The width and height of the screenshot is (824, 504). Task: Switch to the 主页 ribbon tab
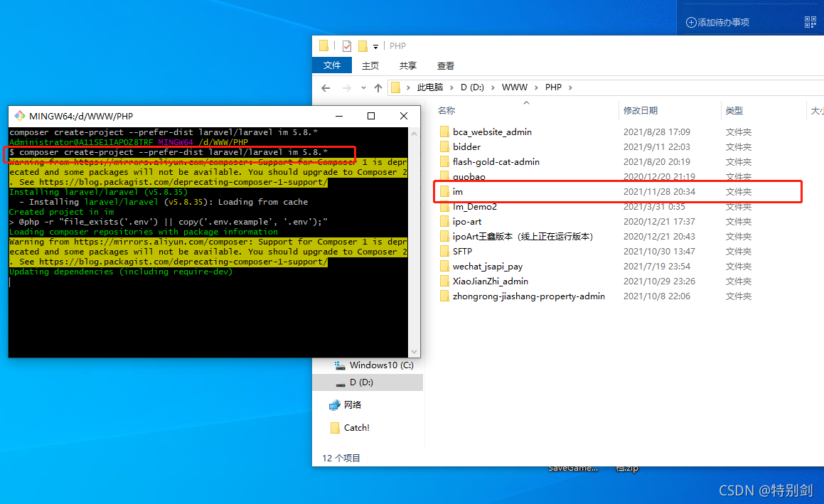(370, 65)
